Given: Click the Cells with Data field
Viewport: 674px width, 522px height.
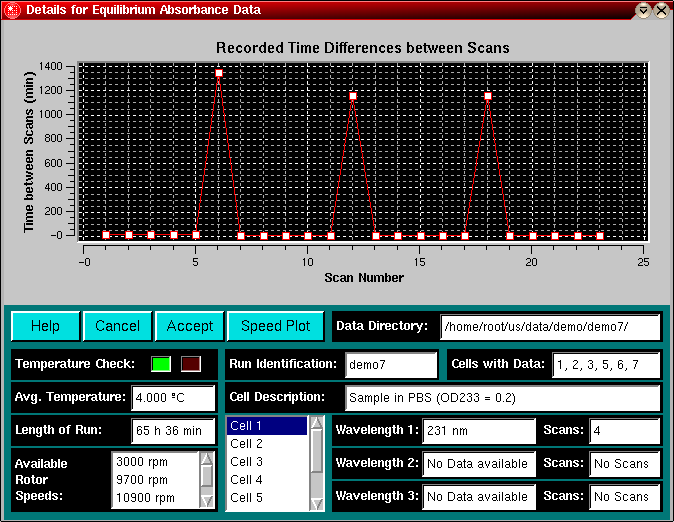Looking at the screenshot, I should pyautogui.click(x=606, y=365).
